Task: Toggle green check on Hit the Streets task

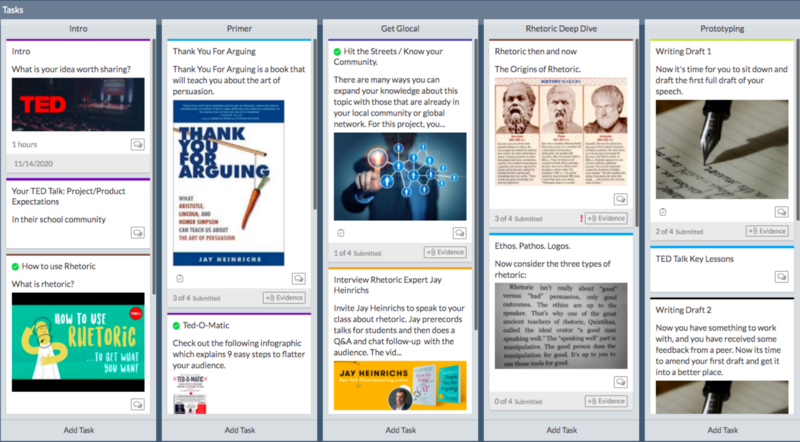Action: (x=338, y=51)
